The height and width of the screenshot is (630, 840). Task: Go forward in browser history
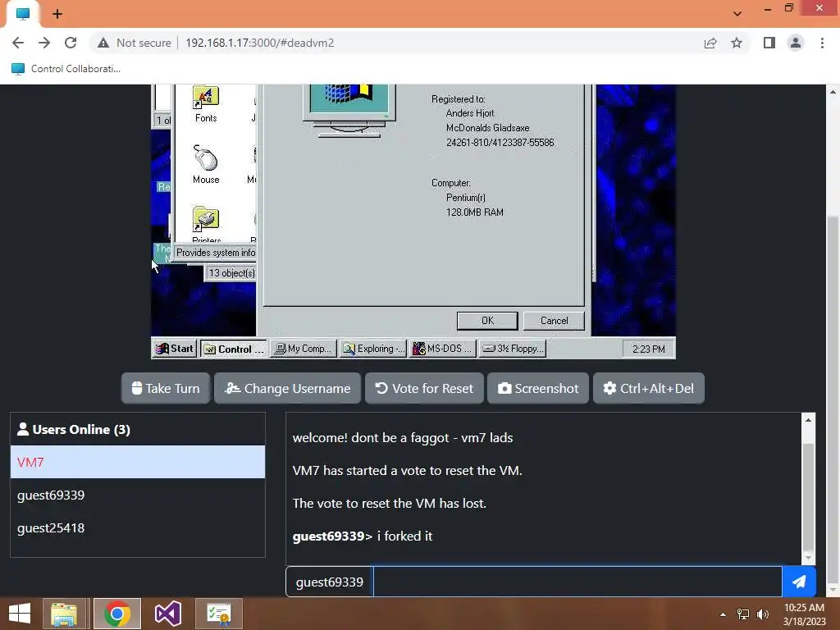pyautogui.click(x=44, y=43)
